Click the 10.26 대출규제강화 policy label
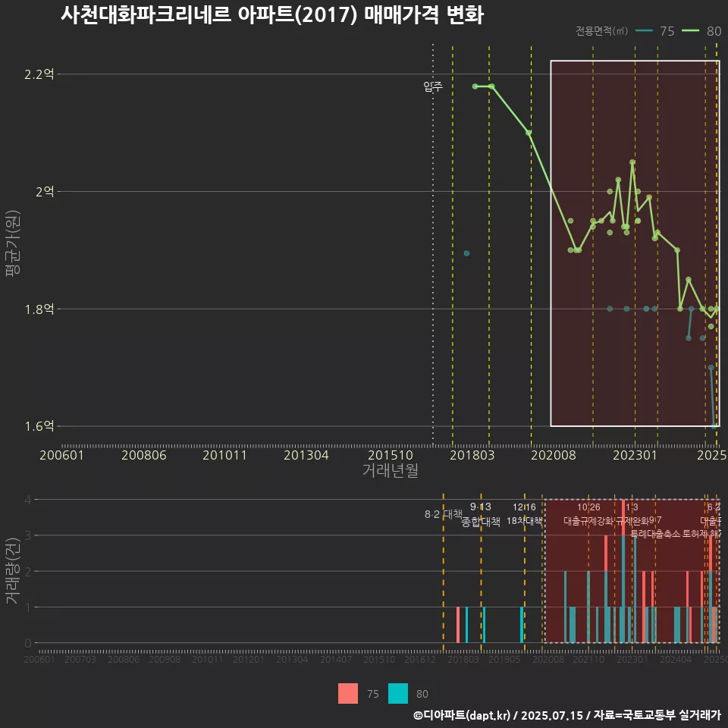 pos(588,514)
